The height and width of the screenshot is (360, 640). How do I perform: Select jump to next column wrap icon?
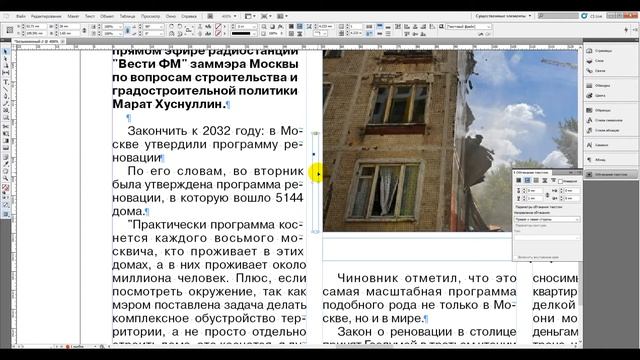coord(553,180)
